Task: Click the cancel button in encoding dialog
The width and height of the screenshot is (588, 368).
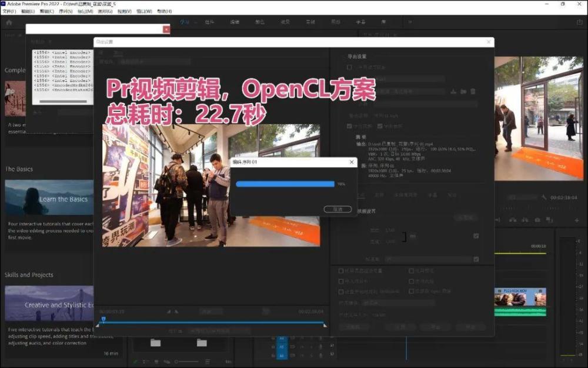Action: tap(338, 209)
